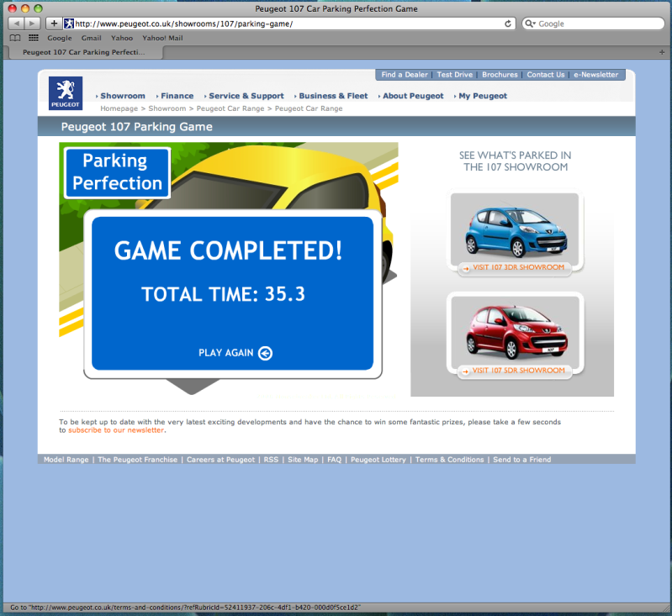This screenshot has width=672, height=616.
Task: Click Send to a Friend footer link
Action: (x=522, y=460)
